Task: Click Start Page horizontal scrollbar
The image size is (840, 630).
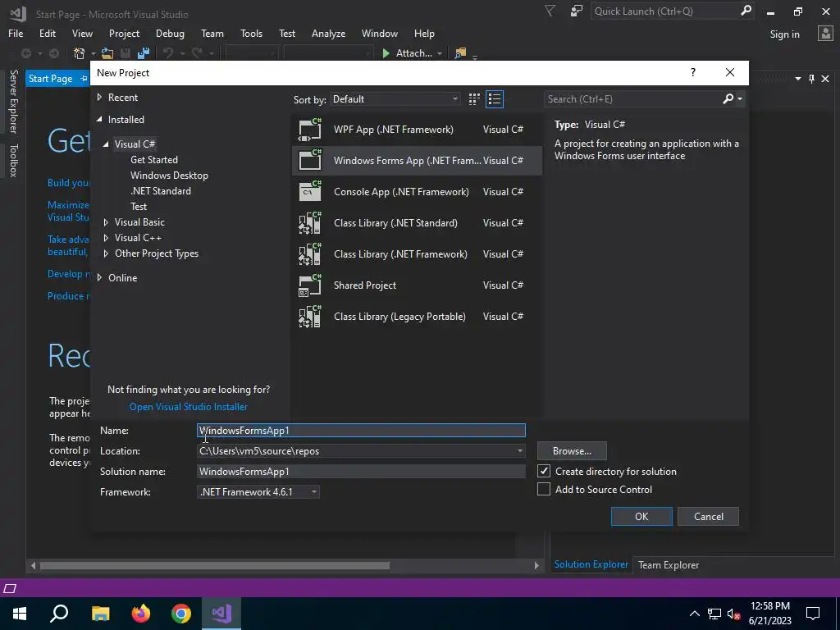Action: (215, 565)
